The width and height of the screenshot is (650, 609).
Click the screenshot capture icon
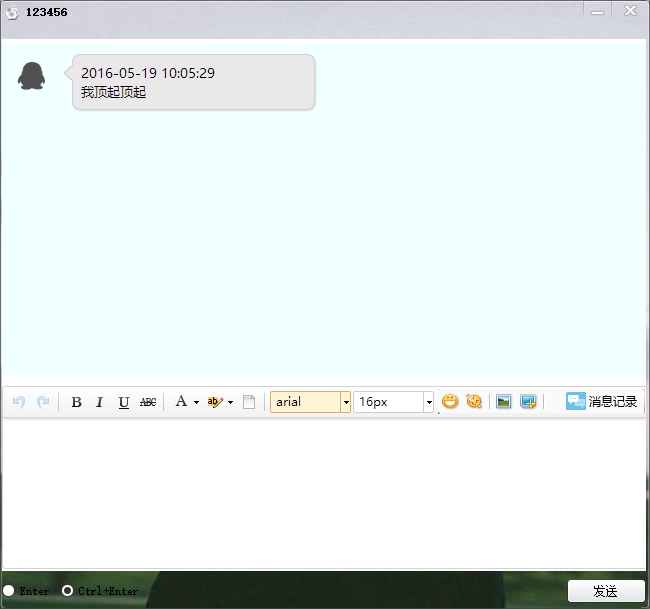528,401
